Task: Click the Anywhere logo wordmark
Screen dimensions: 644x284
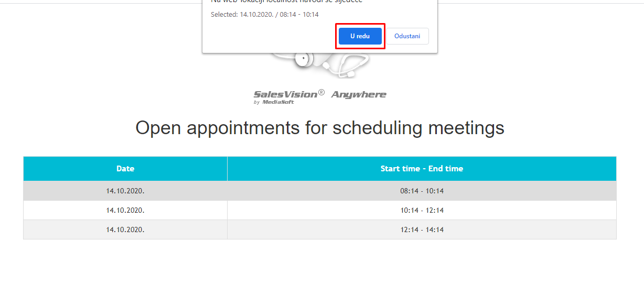Action: coord(359,94)
